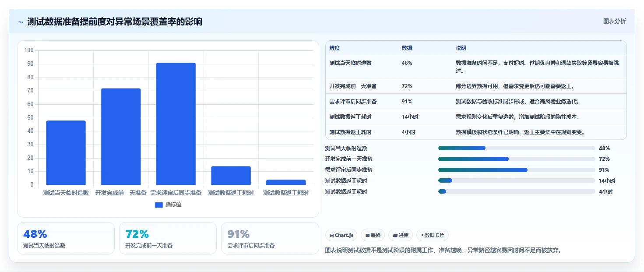Click the 图表分析 label in the header

pos(614,21)
